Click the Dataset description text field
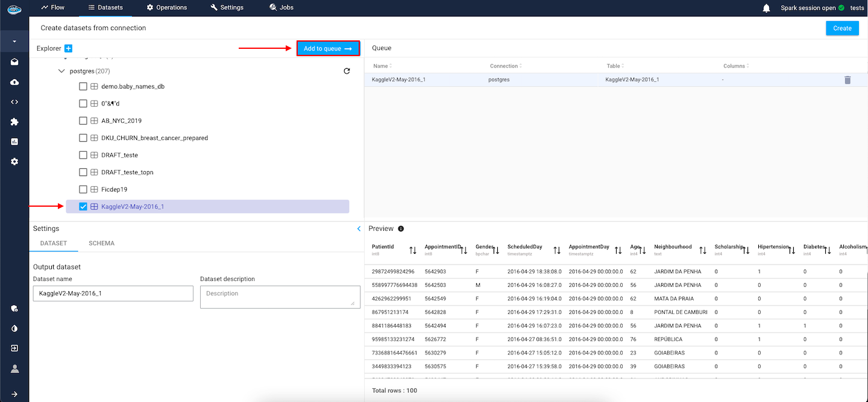This screenshot has width=868, height=402. point(280,297)
